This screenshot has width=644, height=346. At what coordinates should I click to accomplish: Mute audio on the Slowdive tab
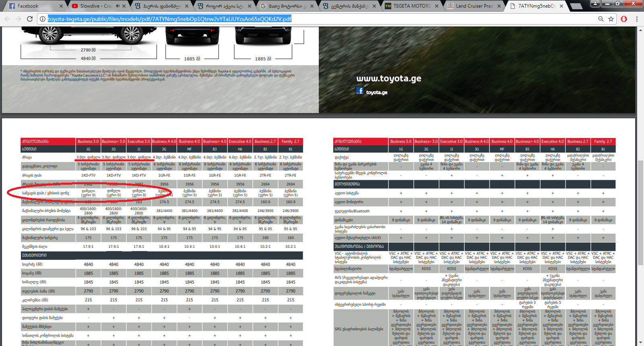(118, 6)
